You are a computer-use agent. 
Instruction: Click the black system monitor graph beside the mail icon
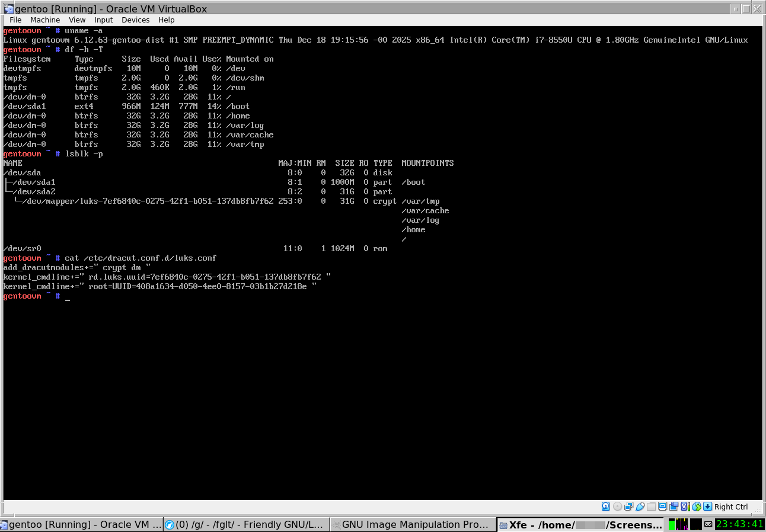pyautogui.click(x=696, y=524)
